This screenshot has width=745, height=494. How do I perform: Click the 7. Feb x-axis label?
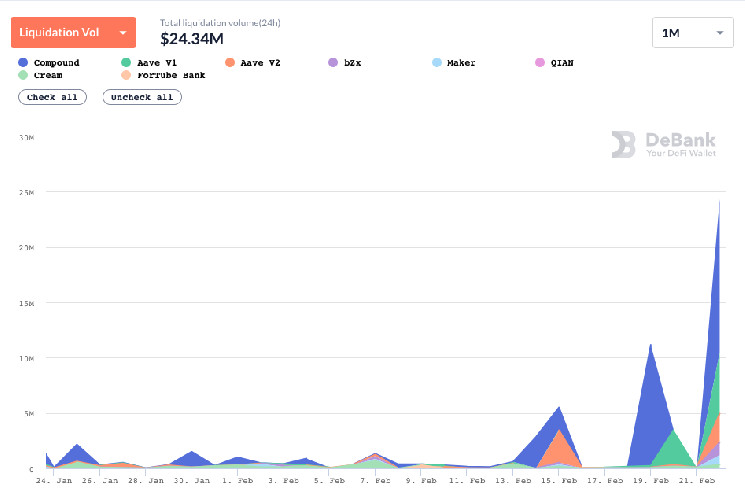click(x=375, y=481)
